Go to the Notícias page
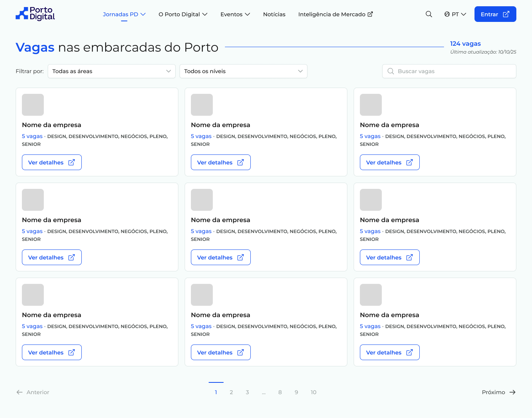 click(274, 14)
